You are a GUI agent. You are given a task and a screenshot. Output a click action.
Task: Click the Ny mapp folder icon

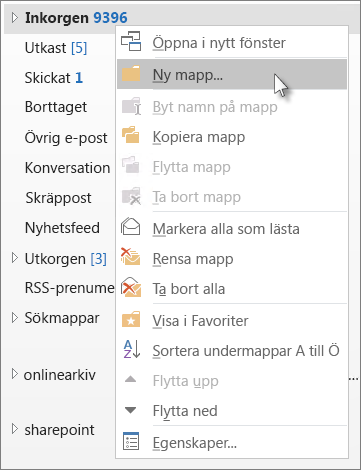(x=131, y=74)
